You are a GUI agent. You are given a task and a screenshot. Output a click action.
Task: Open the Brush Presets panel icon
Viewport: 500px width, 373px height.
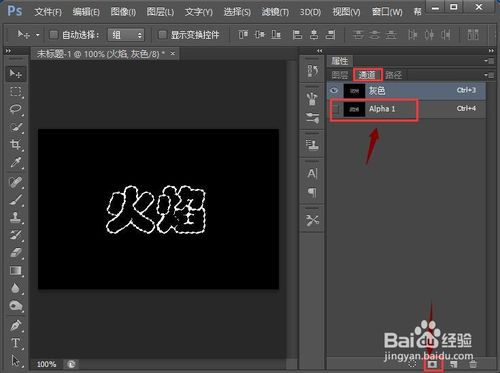point(312,99)
